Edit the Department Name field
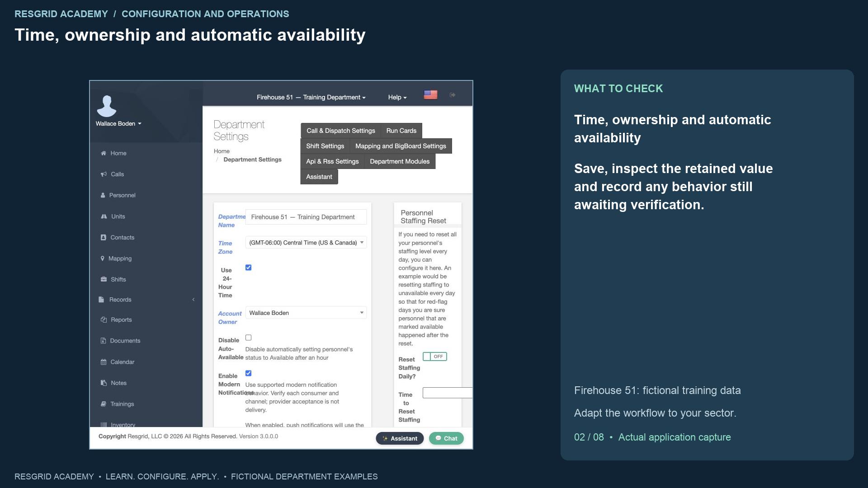This screenshot has height=488, width=868. (x=306, y=217)
